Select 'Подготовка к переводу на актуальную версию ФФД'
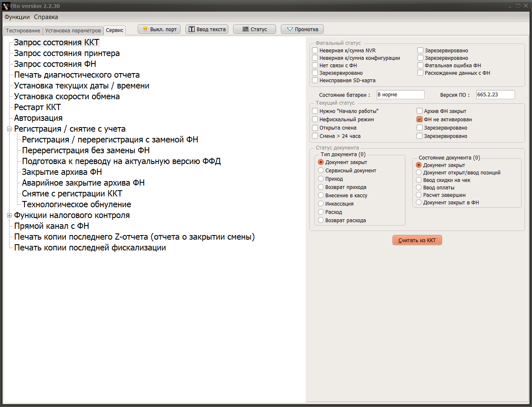 pyautogui.click(x=121, y=161)
